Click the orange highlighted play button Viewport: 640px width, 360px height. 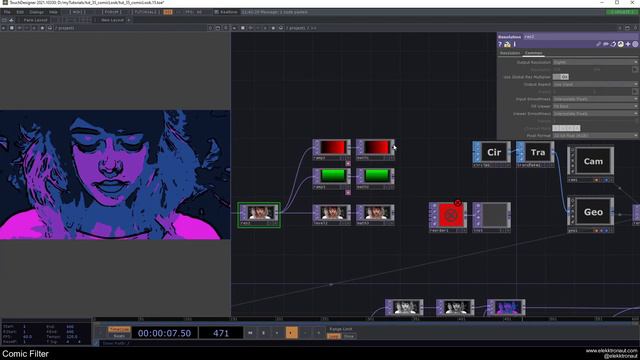click(x=291, y=333)
